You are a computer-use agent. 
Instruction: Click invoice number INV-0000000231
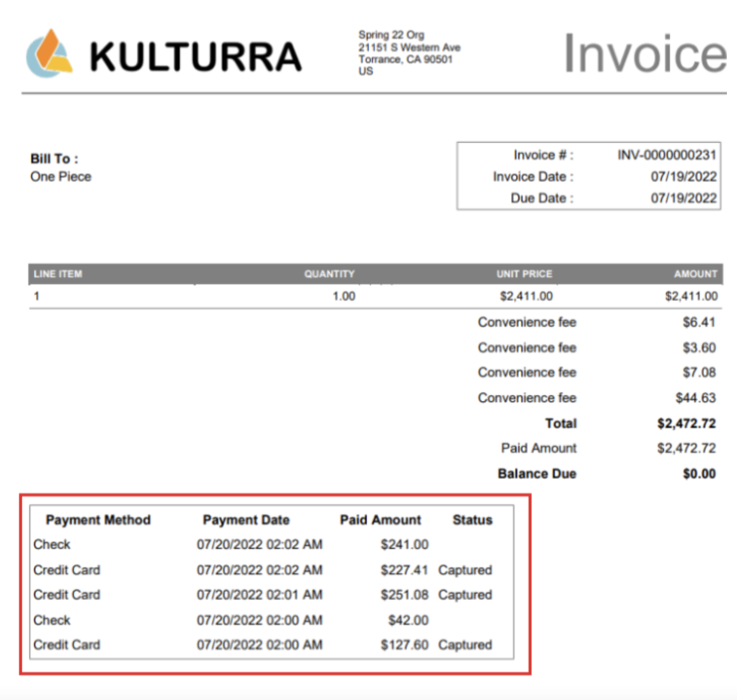click(667, 155)
